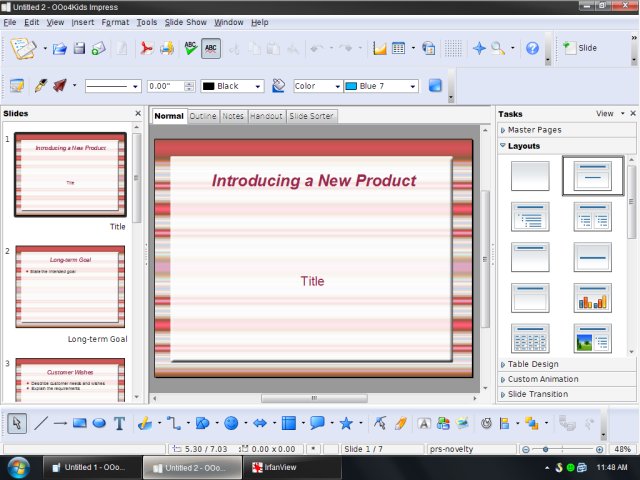640x480 pixels.
Task: Open the Help icon in the toolbar
Action: (532, 47)
